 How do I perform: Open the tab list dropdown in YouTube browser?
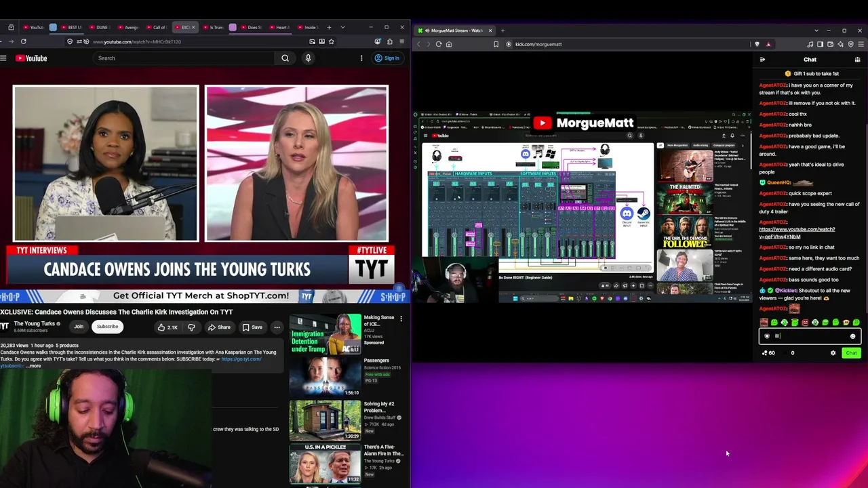[342, 28]
